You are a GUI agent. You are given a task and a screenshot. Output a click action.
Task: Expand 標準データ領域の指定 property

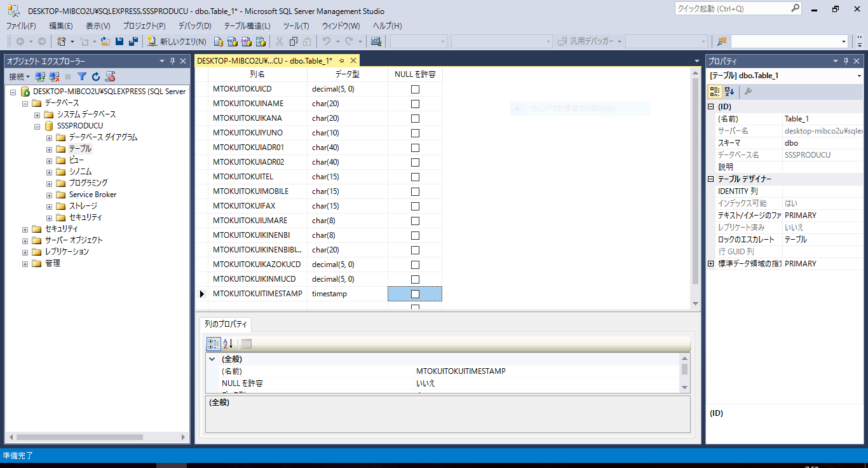click(x=711, y=263)
